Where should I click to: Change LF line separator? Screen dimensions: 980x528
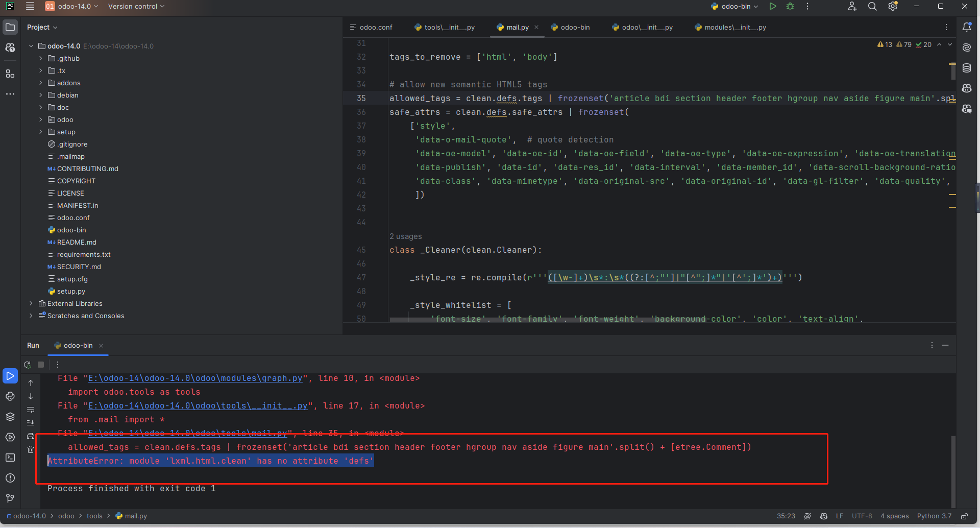pos(840,516)
